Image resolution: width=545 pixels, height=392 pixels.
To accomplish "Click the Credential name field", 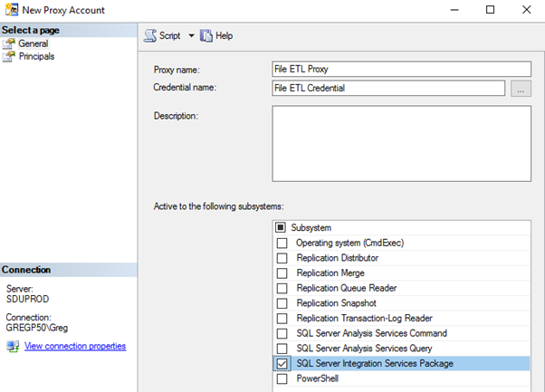I will coord(387,88).
